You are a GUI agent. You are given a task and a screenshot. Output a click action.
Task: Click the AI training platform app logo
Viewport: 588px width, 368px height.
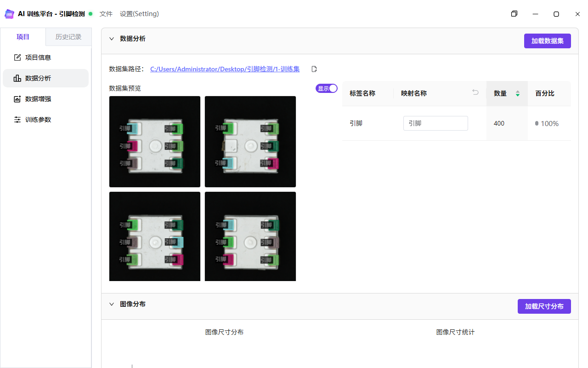click(9, 14)
